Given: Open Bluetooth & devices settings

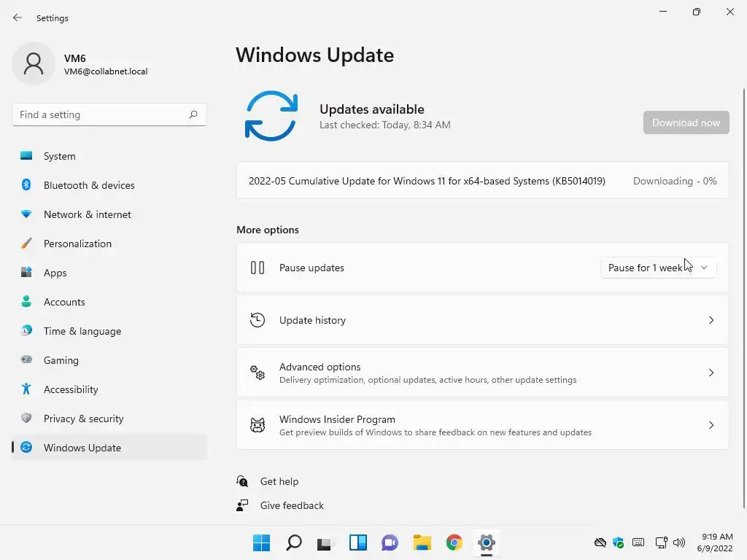Looking at the screenshot, I should [x=109, y=185].
